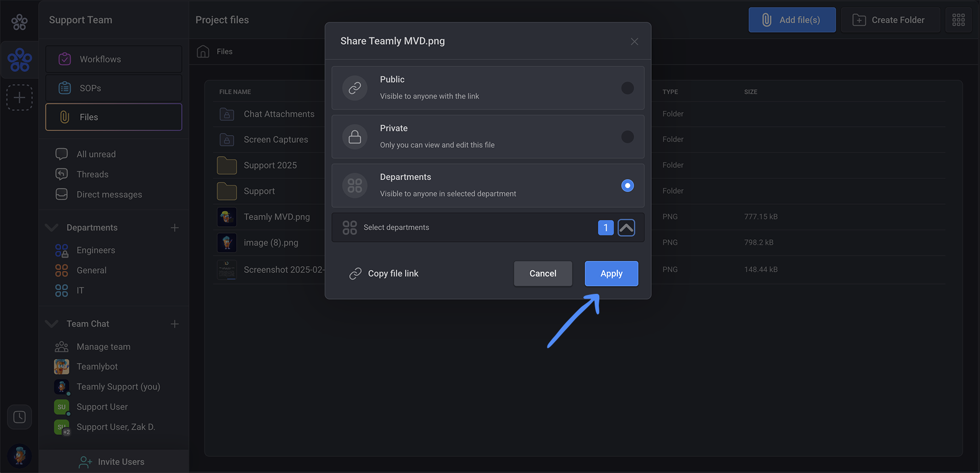Add a new workspace with plus icon
Image resolution: width=980 pixels, height=473 pixels.
[x=20, y=97]
